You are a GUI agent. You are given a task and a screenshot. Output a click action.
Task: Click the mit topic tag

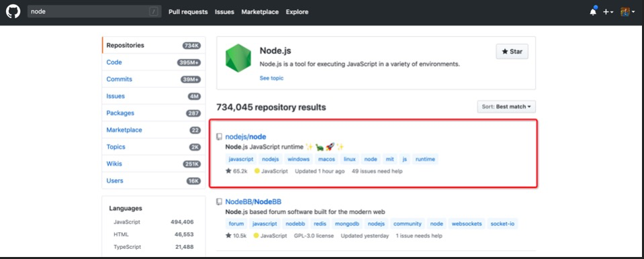[389, 159]
